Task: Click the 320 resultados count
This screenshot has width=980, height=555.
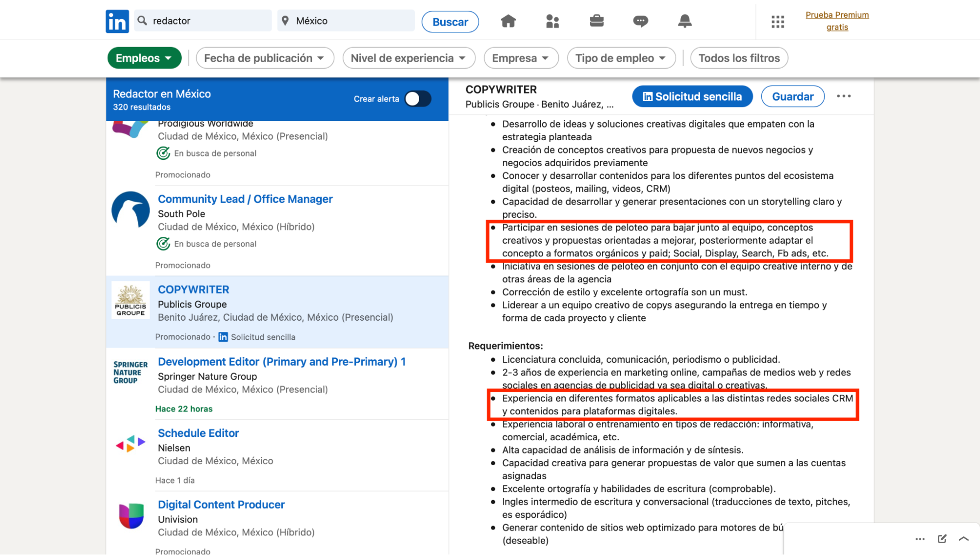Action: pyautogui.click(x=142, y=107)
